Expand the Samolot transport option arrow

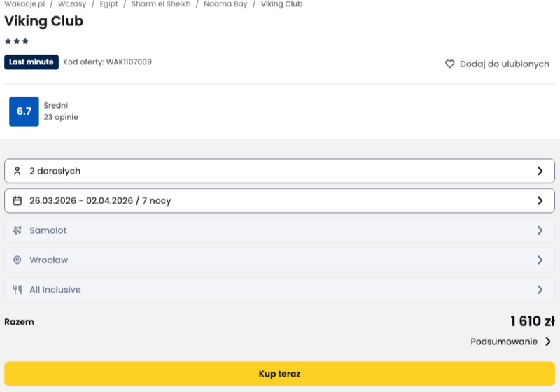(540, 230)
